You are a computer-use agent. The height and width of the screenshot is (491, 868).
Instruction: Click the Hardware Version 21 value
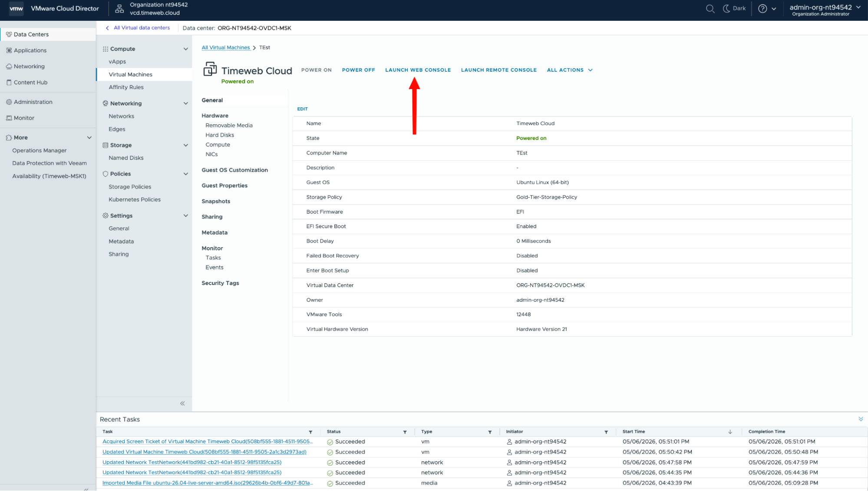[x=541, y=329]
